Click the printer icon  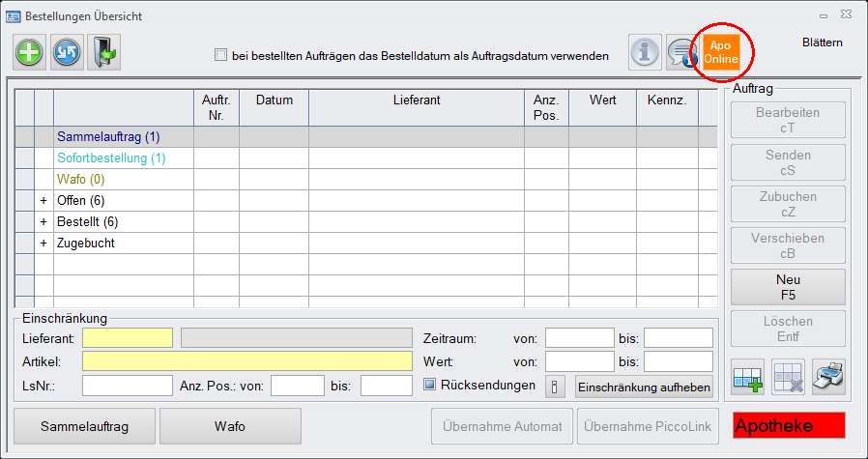point(828,376)
